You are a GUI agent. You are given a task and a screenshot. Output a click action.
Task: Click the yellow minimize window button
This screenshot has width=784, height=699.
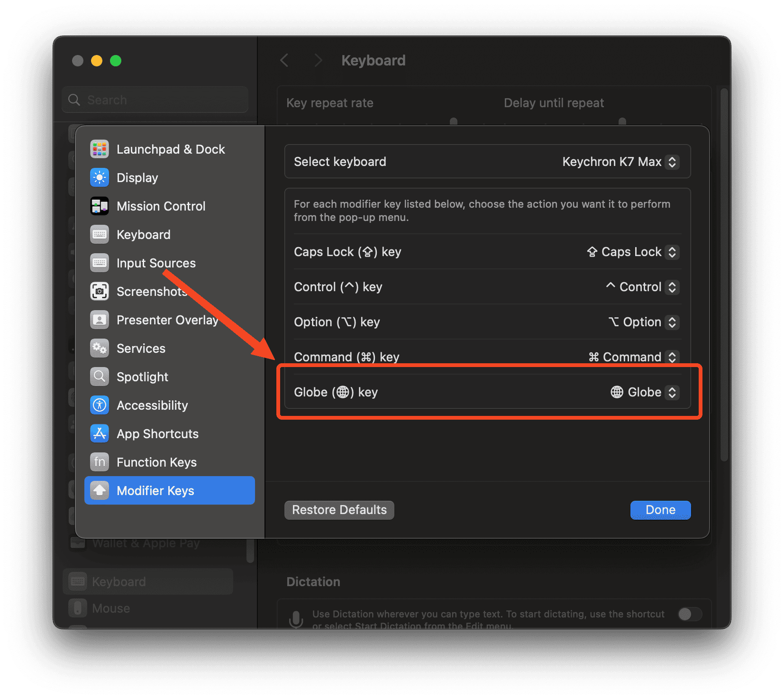(x=97, y=61)
